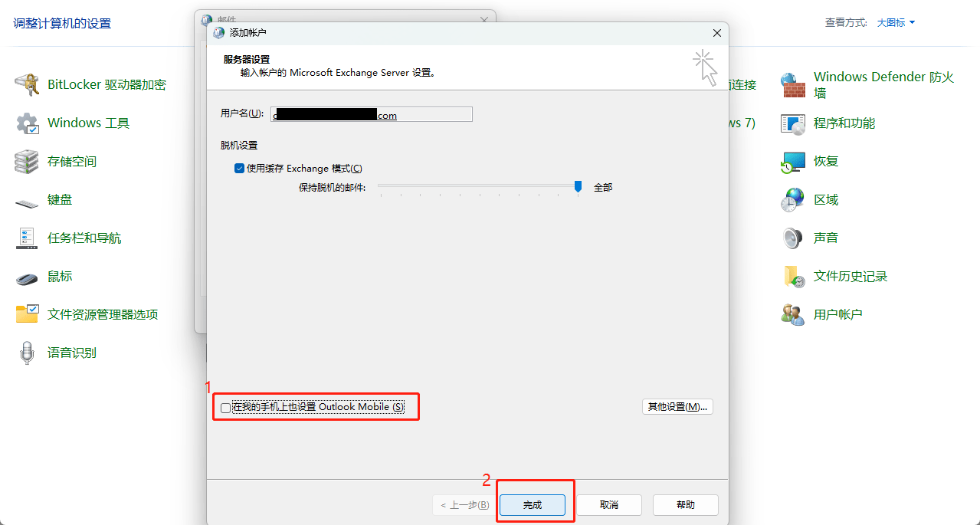The image size is (980, 525).
Task: Open 其他设置 more settings dialog
Action: [677, 407]
